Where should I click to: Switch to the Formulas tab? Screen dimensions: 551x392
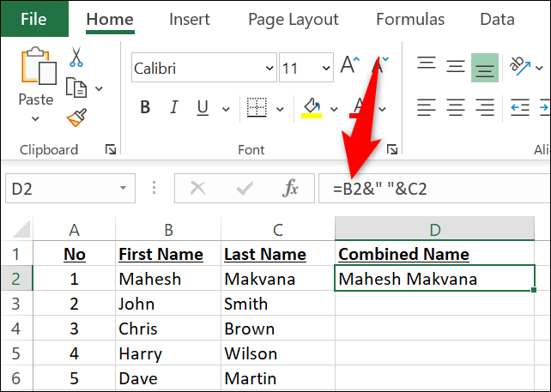click(410, 20)
